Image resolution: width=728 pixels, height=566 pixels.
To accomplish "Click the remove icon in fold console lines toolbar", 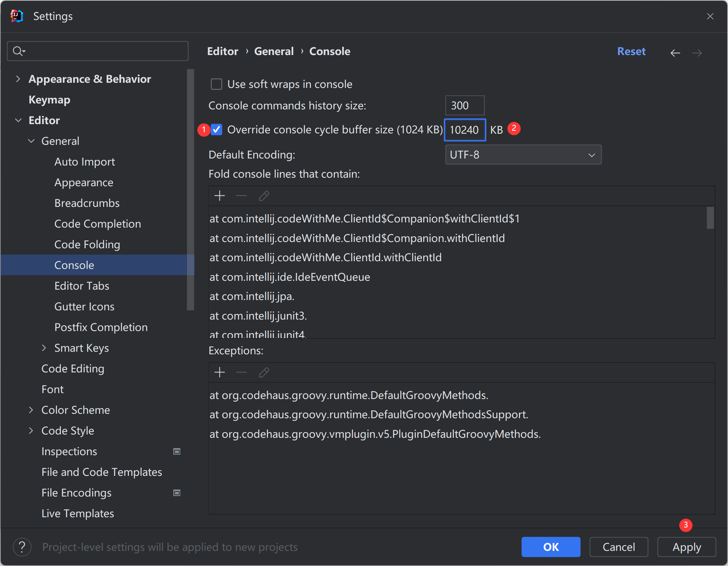I will click(x=241, y=196).
